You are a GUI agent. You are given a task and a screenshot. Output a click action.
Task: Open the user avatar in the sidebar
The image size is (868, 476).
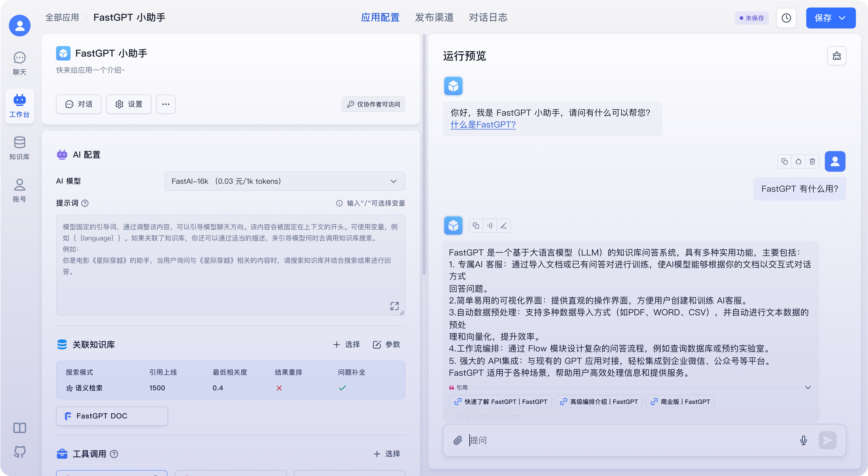[20, 26]
